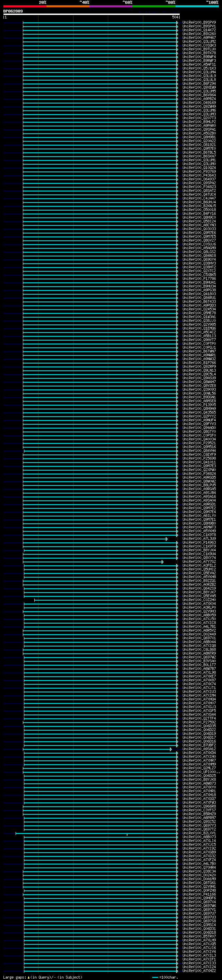Click hit label UniRef100_P14963

coord(199,543)
